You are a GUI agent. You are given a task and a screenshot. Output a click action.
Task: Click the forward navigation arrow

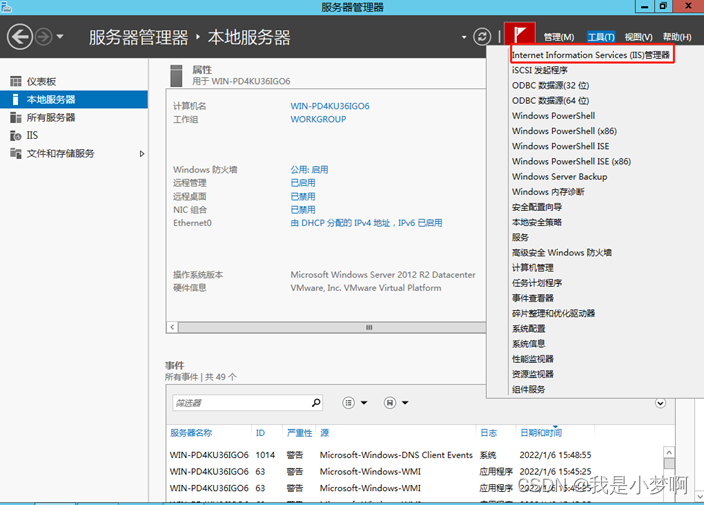pos(44,36)
